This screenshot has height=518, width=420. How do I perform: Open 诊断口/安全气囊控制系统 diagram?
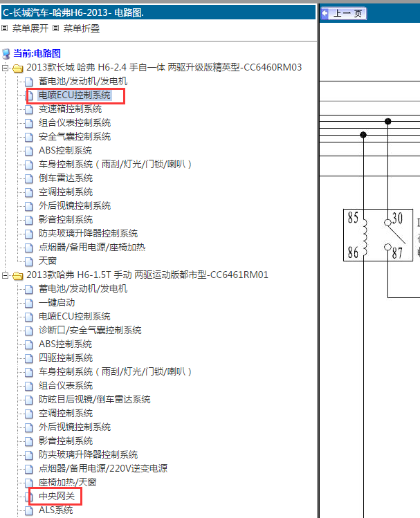tap(90, 331)
